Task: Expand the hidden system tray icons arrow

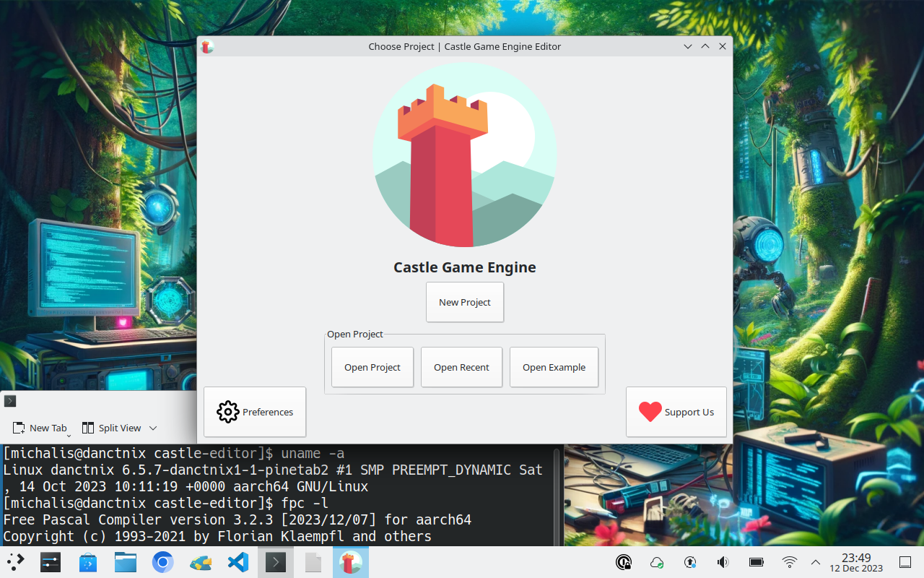Action: coord(816,562)
